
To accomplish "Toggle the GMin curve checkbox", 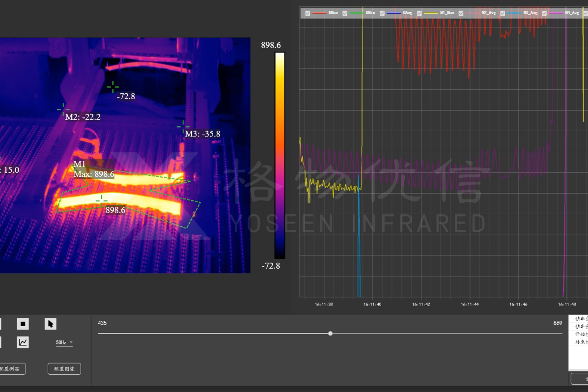I will (345, 13).
